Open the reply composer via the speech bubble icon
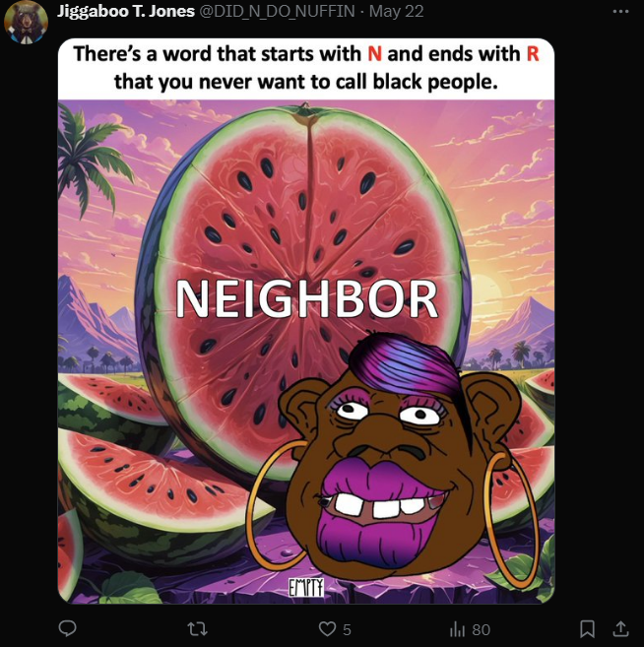The width and height of the screenshot is (644, 647). click(67, 629)
